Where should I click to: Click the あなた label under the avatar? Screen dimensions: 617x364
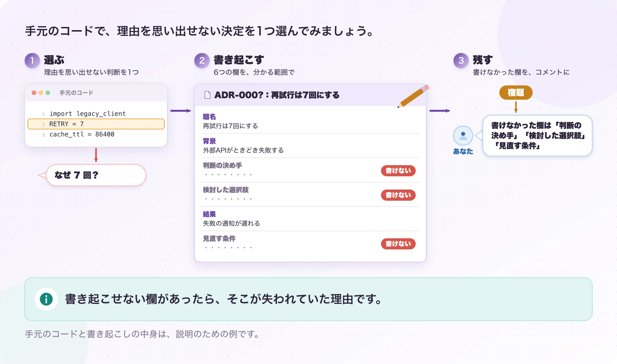pyautogui.click(x=463, y=151)
